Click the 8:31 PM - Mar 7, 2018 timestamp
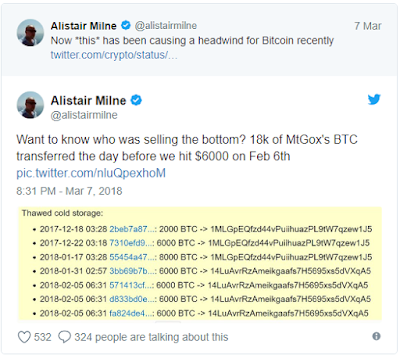Screen dimensions: 400x362 point(69,191)
